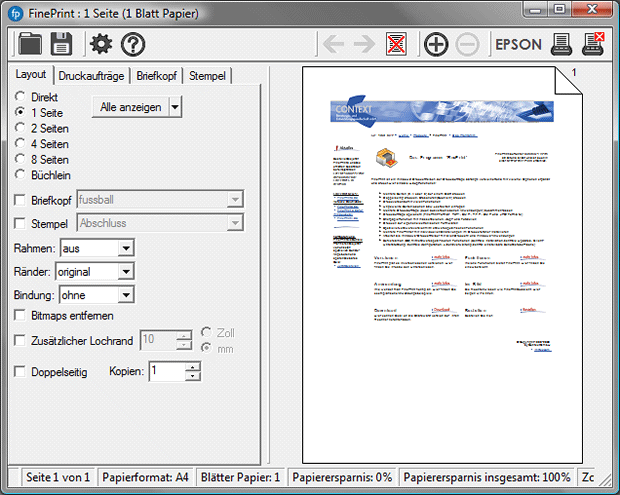Save the job with the floppy disk icon

point(61,44)
